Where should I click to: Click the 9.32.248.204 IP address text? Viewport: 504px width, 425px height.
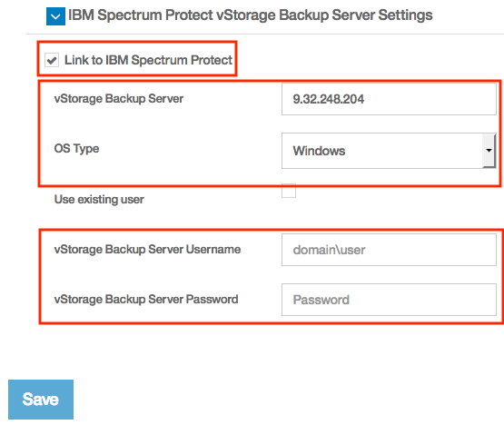(328, 99)
